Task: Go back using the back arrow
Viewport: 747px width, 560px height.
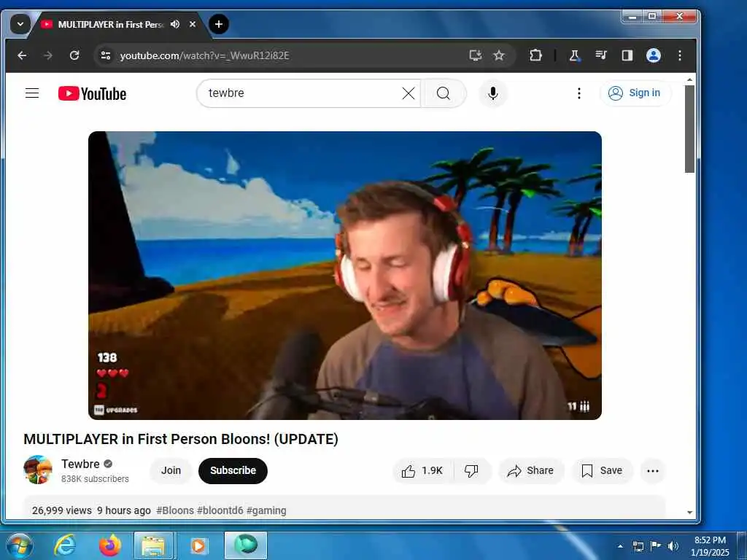Action: pos(22,55)
